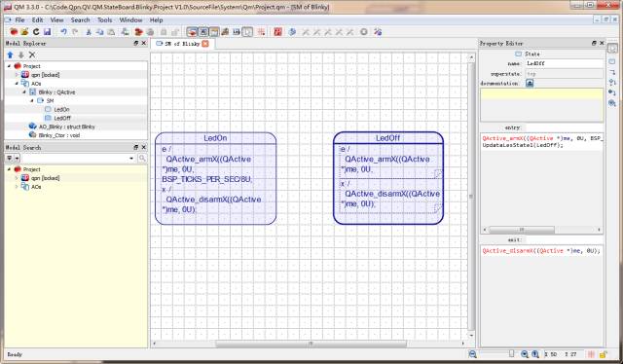Screen dimensions: 623x364
Task: Click the Undo arrow icon
Action: pyautogui.click(x=63, y=32)
